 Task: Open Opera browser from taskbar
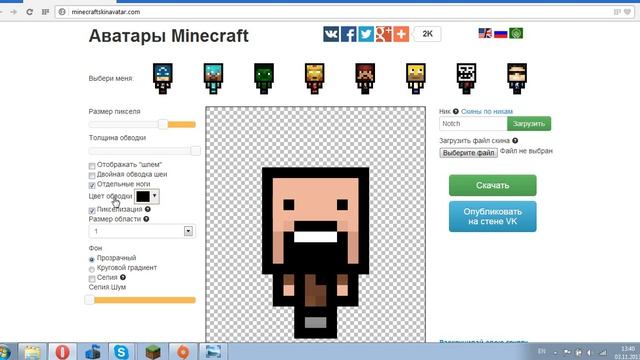(62, 351)
